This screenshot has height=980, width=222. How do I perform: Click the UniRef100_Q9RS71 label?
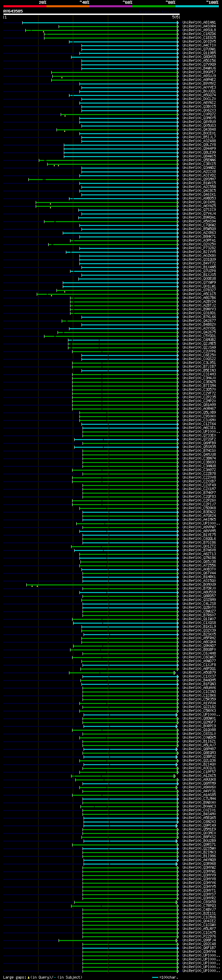[x=199, y=844]
